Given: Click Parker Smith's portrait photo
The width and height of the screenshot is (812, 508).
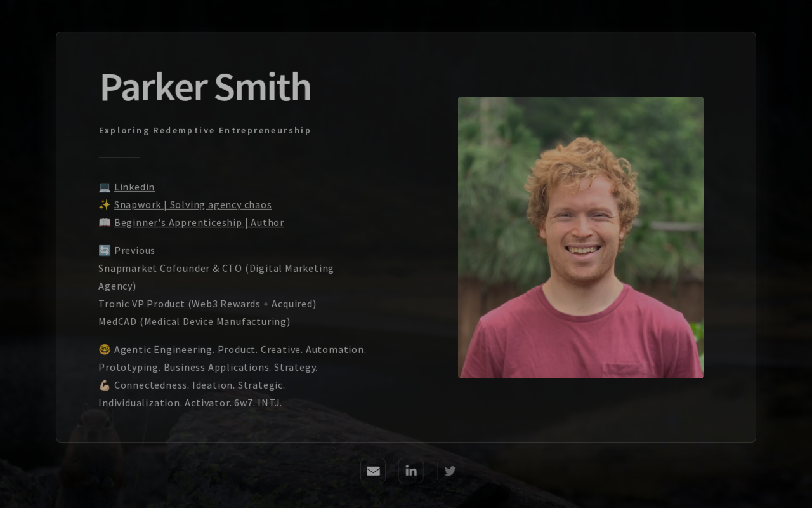Looking at the screenshot, I should pyautogui.click(x=580, y=237).
